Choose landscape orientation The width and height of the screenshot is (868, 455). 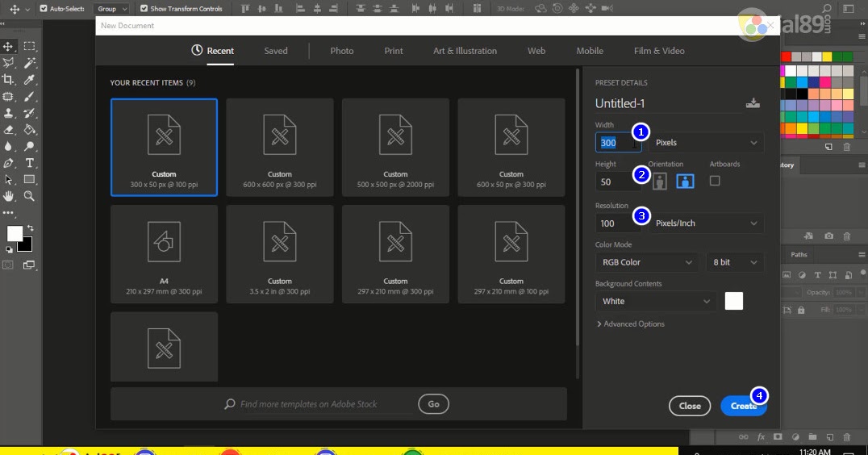click(x=686, y=181)
